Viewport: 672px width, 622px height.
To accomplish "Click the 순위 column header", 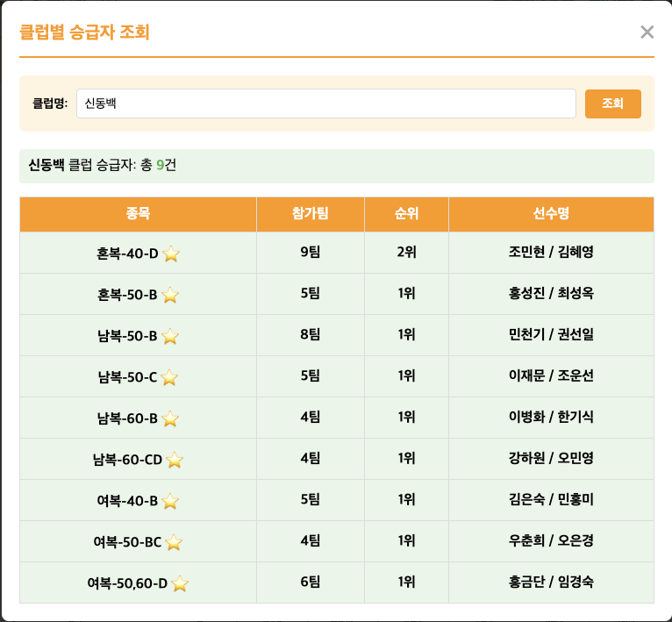I will 406,214.
